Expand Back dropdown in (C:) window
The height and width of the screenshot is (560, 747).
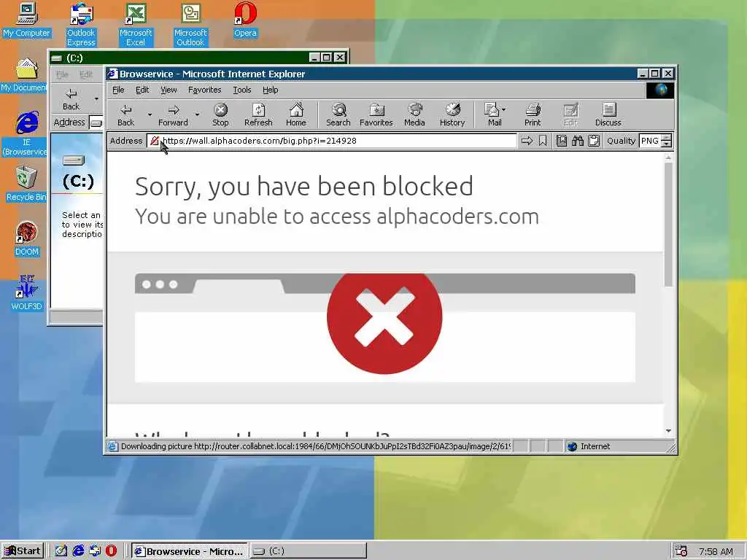click(x=96, y=99)
